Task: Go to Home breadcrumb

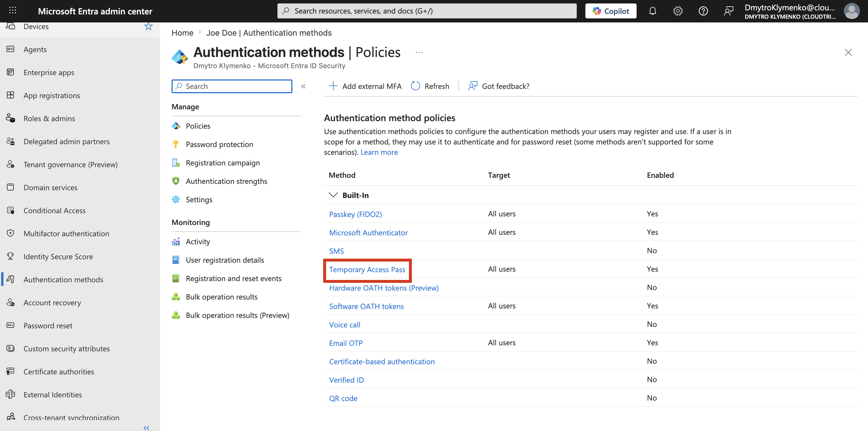Action: click(x=182, y=33)
